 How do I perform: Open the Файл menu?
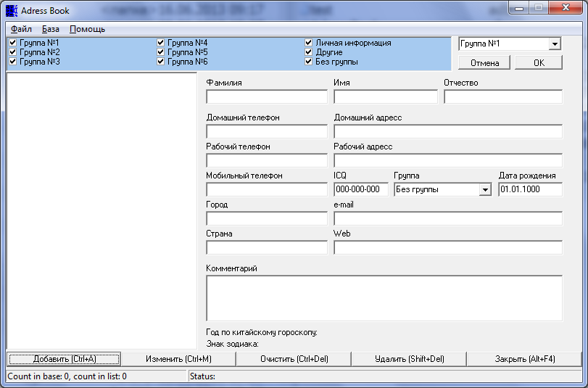pos(22,29)
